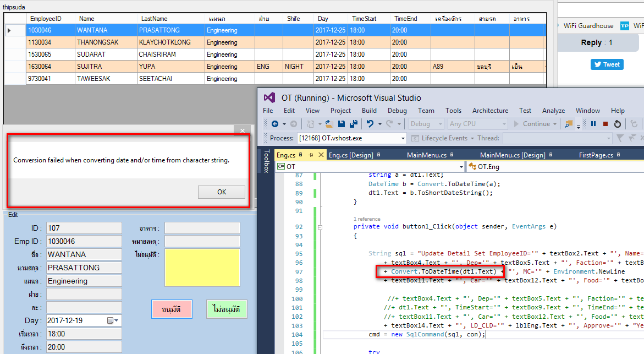Click the ชื่อ field showing WANTANA
The image size is (644, 354).
(84, 254)
